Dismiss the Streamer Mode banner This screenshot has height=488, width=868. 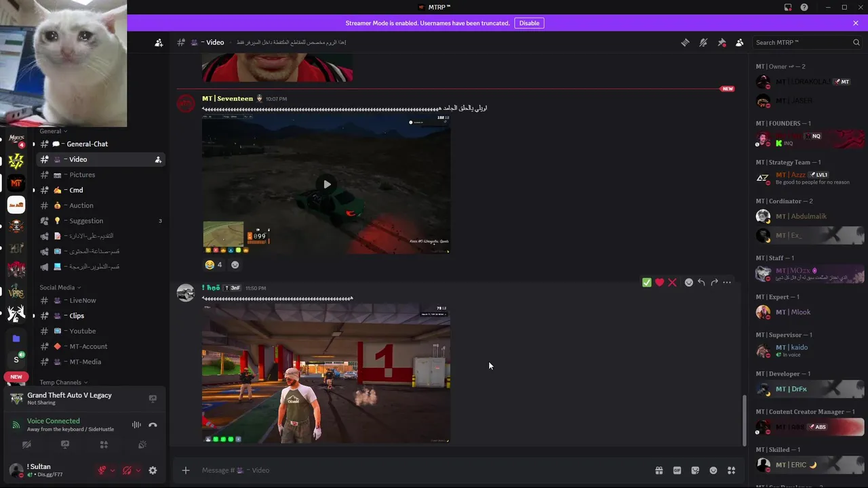856,23
